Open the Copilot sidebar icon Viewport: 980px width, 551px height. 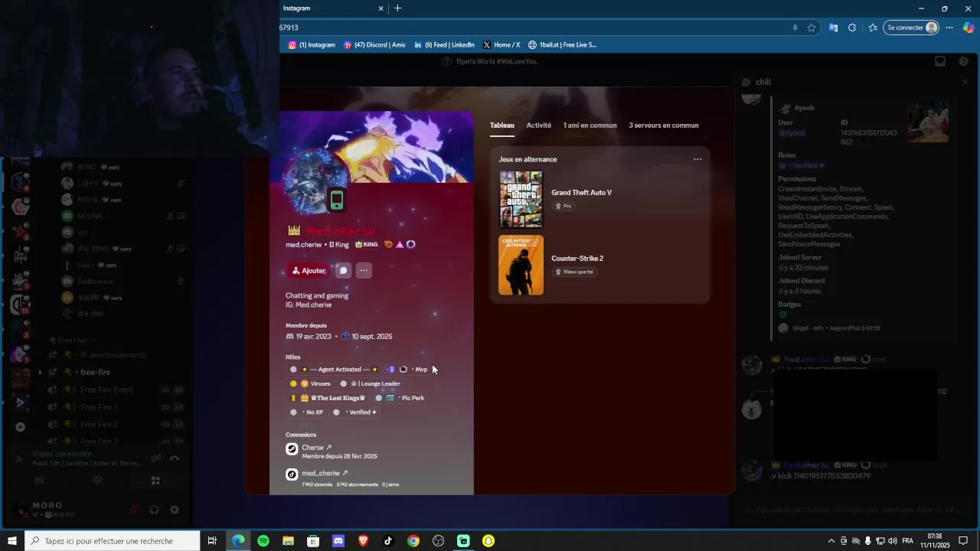click(969, 28)
